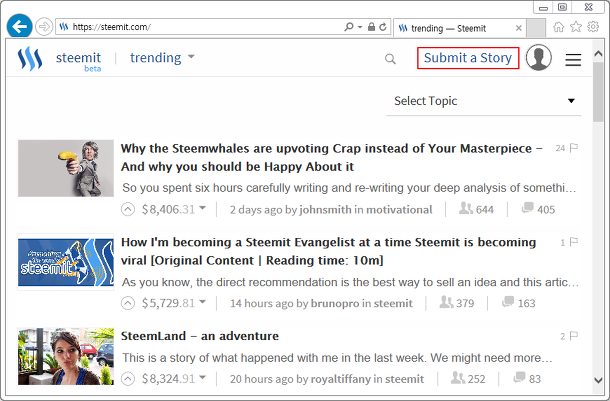Image resolution: width=610 pixels, height=401 pixels.
Task: Open the hamburger menu icon
Action: point(573,59)
